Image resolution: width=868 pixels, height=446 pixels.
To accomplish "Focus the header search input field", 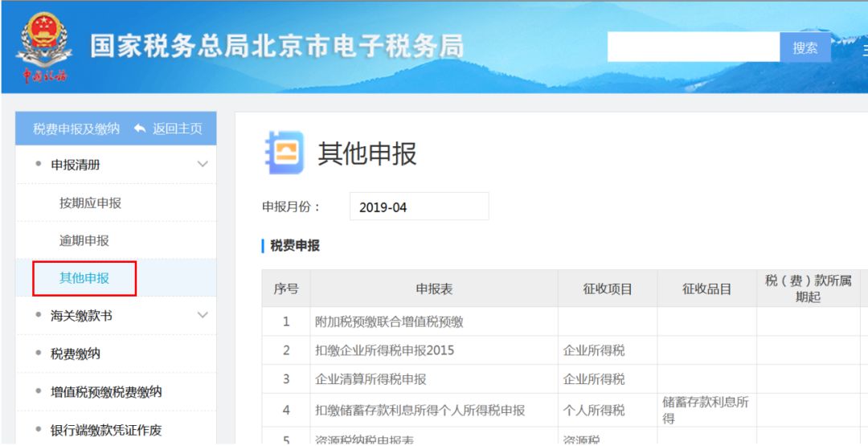I will [x=694, y=47].
